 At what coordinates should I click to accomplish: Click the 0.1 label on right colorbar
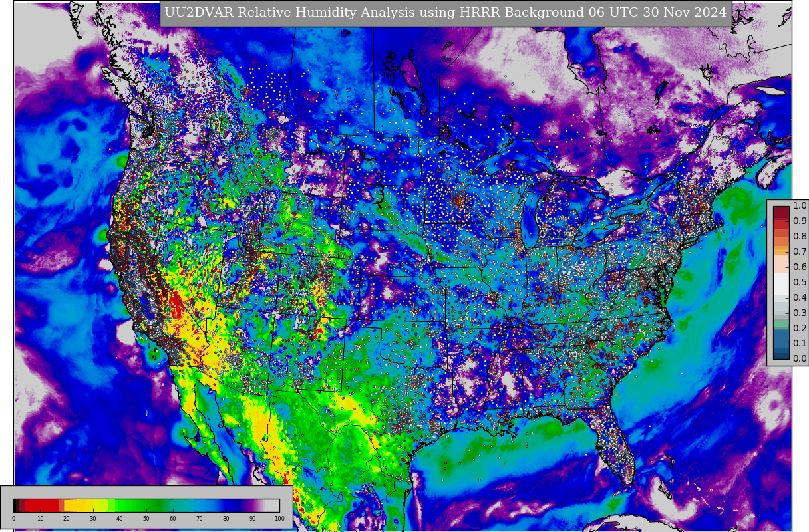800,343
